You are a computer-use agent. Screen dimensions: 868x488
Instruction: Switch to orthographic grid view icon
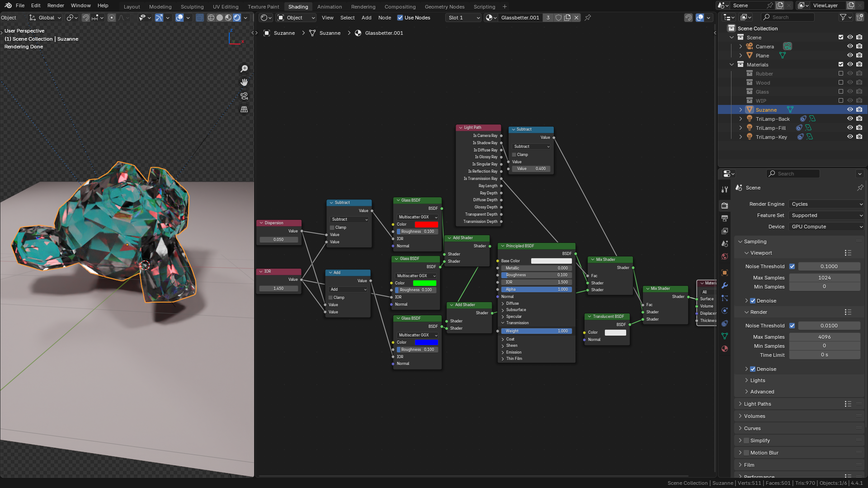[x=244, y=109]
